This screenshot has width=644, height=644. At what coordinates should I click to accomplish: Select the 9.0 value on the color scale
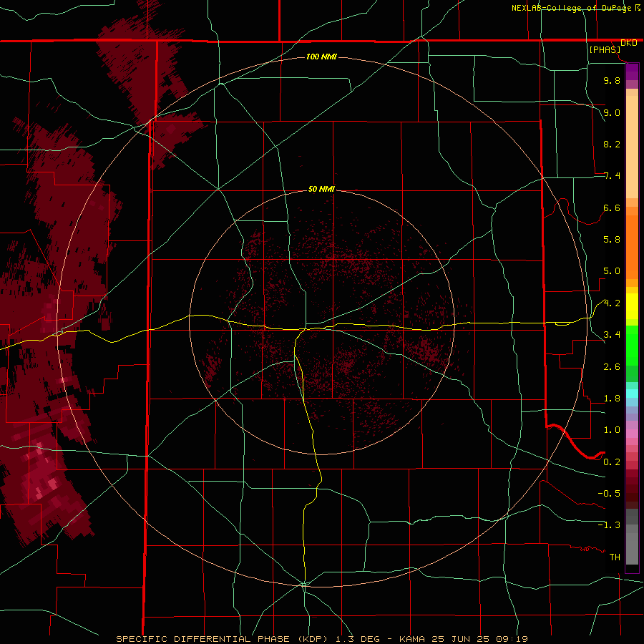(612, 112)
